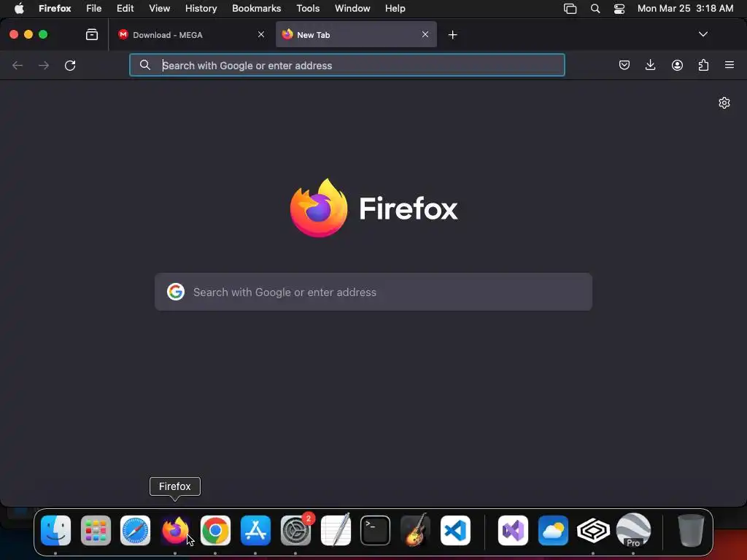Viewport: 747px width, 560px height.
Task: Open Terminal from the Dock
Action: click(376, 530)
